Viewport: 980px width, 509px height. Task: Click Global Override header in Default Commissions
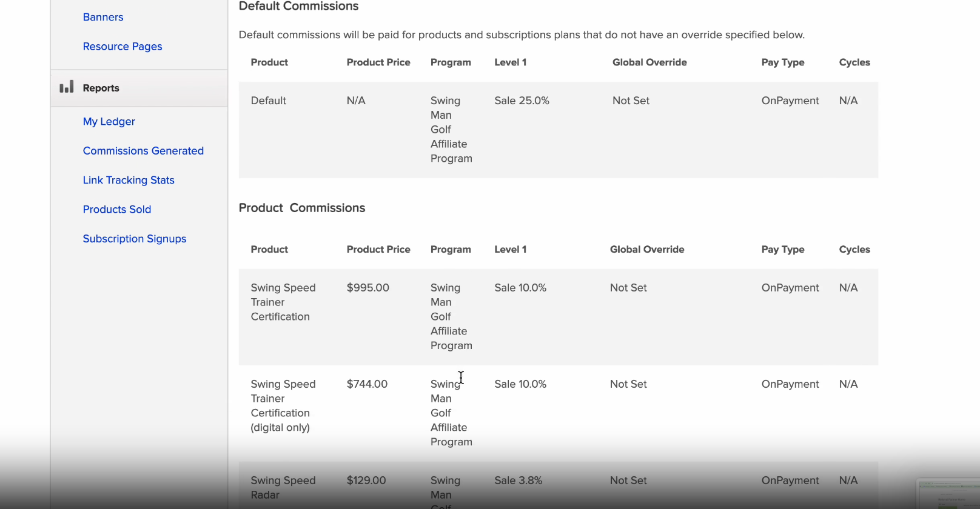pos(649,62)
